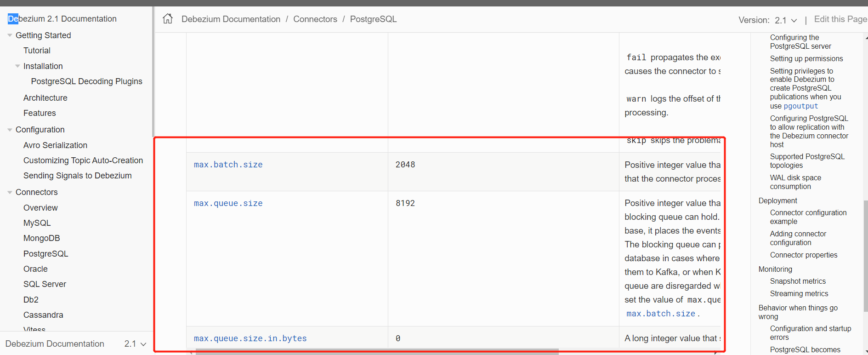Jump to Streaming metrics section

(799, 294)
